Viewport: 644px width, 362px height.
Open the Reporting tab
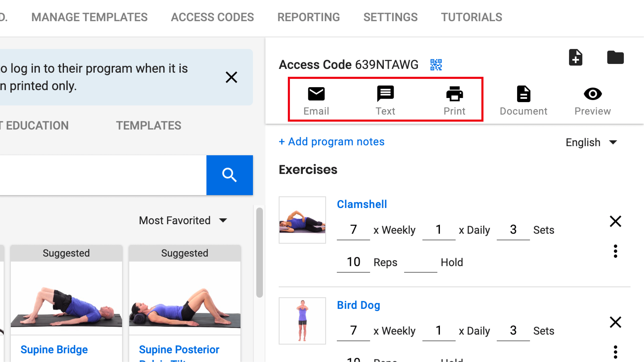pyautogui.click(x=308, y=17)
